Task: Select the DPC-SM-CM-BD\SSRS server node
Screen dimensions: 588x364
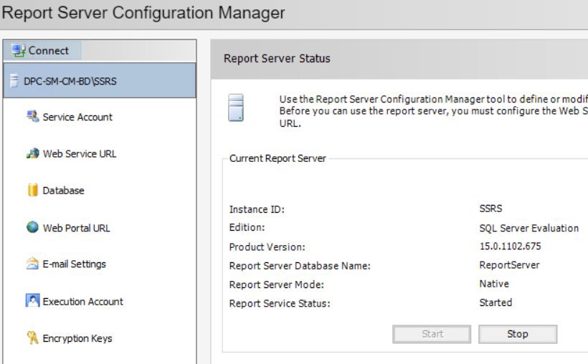Action: coord(100,80)
